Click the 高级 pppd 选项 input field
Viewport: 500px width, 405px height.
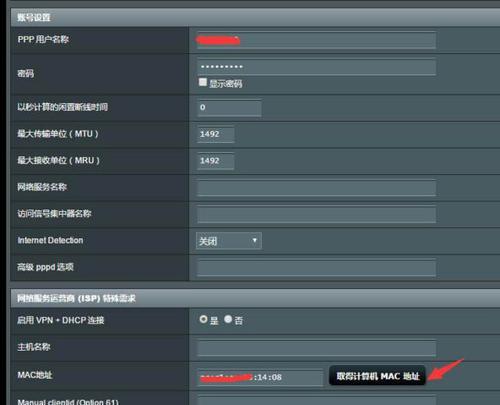point(316,268)
